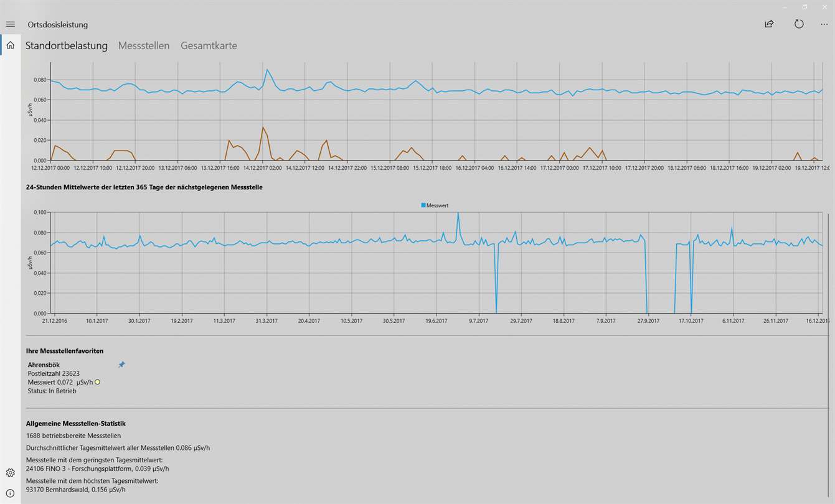Screen dimensions: 835x504
Task: Click the 'Ihre Messstellenfavoriten' heading
Action: click(x=65, y=351)
